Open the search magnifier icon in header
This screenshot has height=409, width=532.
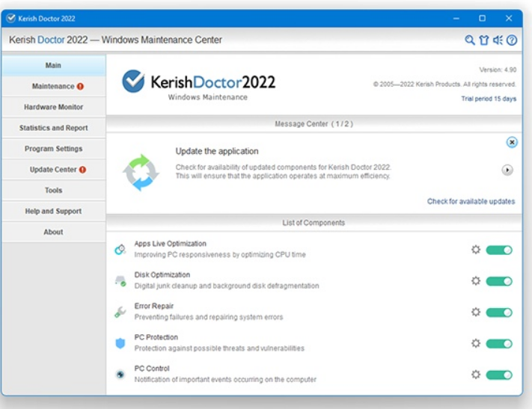[470, 40]
